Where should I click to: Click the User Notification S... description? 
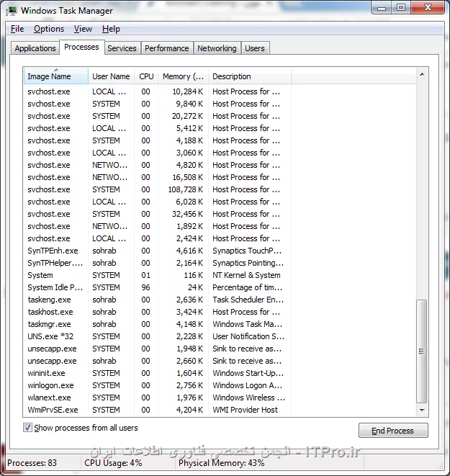click(x=248, y=336)
